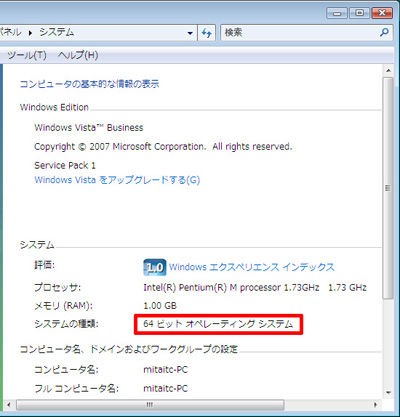Viewport: 400px width, 417px height.
Task: Click the horizontal scrollbar left arrow
Action: 9,405
